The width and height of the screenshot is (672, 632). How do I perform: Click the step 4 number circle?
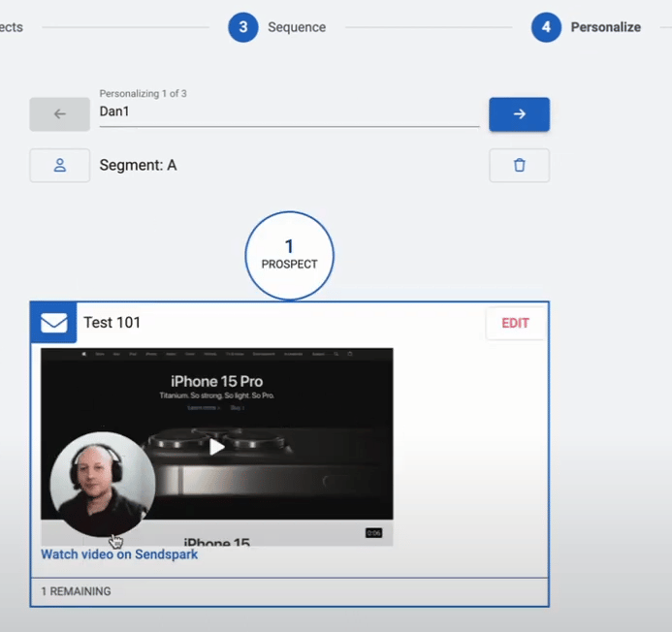point(546,27)
